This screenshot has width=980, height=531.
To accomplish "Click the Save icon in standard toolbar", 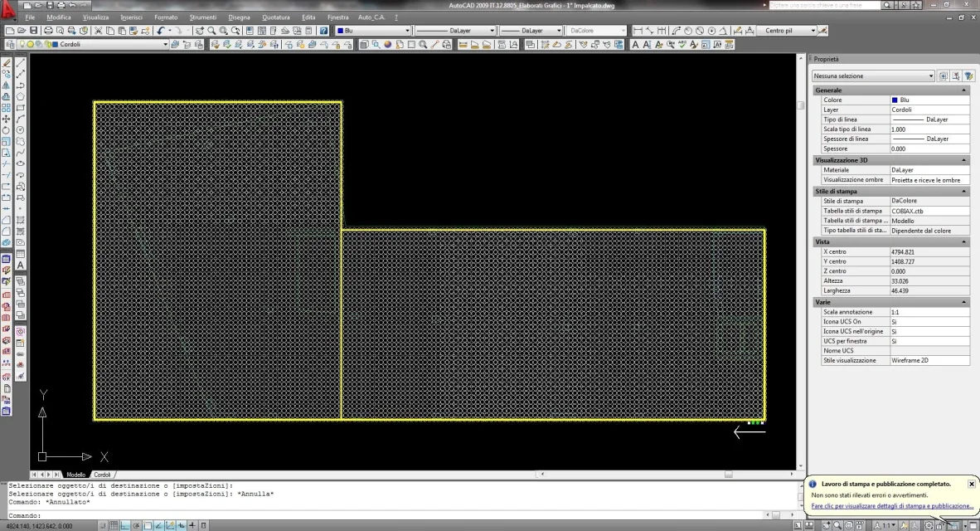I will click(x=33, y=30).
